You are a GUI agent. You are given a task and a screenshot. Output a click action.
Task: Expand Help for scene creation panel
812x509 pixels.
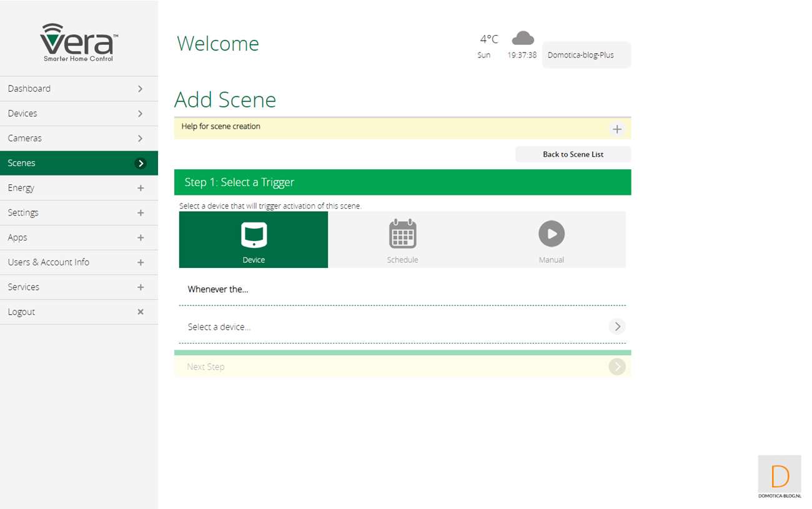pyautogui.click(x=616, y=129)
